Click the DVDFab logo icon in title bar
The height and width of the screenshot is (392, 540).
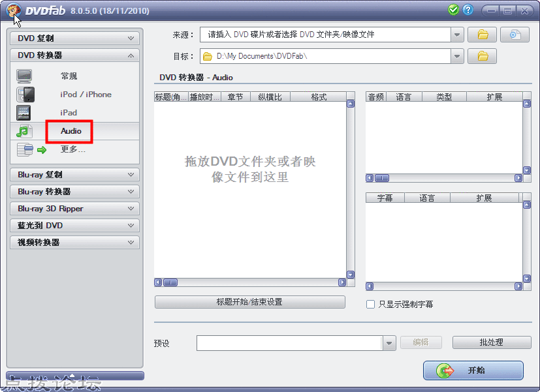click(14, 11)
